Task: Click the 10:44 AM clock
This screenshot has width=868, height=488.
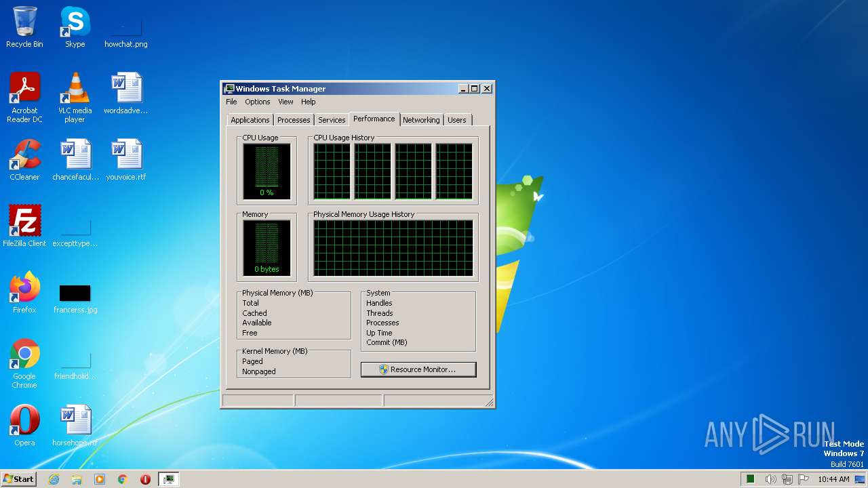Action: [833, 479]
